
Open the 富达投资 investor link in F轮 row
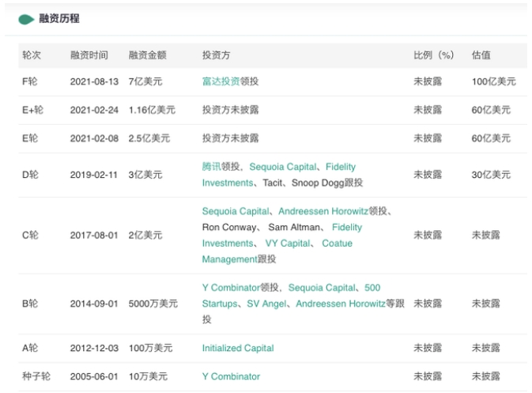pyautogui.click(x=221, y=81)
